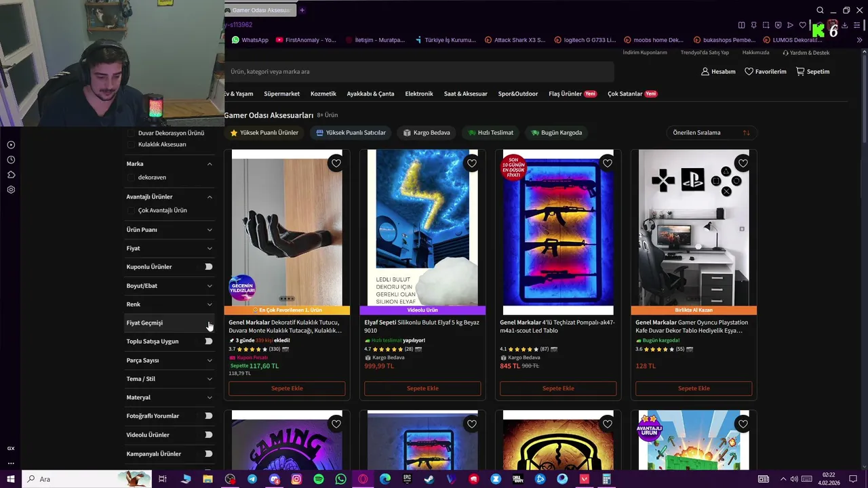Toggle the Kuponlu Ürünler switch
This screenshot has height=488, width=868.
[x=209, y=267]
